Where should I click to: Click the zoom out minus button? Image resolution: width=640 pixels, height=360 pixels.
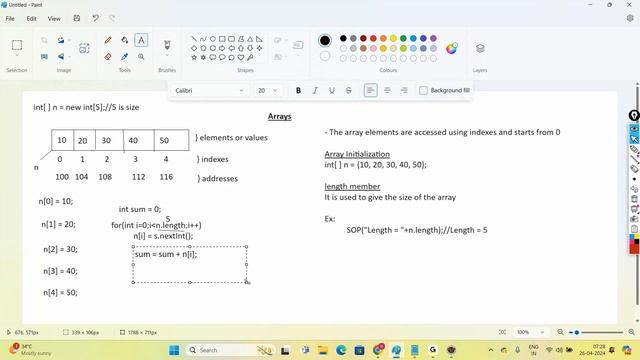pyautogui.click(x=560, y=332)
